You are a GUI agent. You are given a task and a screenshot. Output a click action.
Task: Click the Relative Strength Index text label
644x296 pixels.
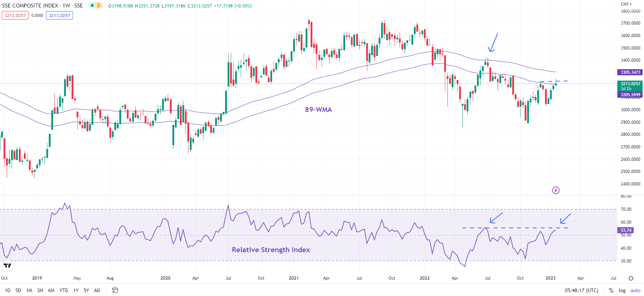click(x=271, y=250)
